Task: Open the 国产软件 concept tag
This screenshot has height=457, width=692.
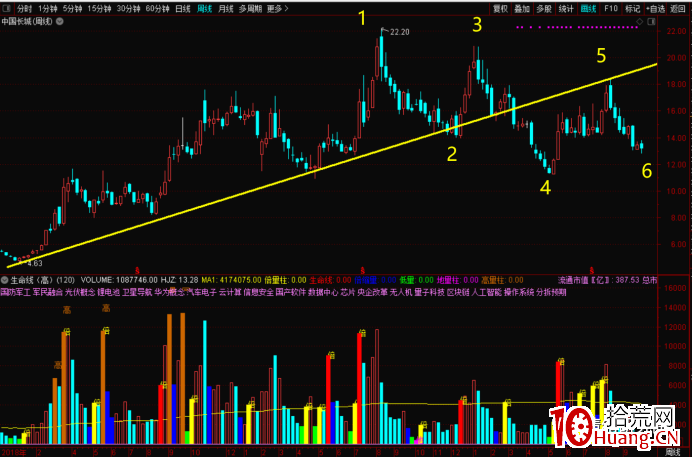Action: click(290, 292)
